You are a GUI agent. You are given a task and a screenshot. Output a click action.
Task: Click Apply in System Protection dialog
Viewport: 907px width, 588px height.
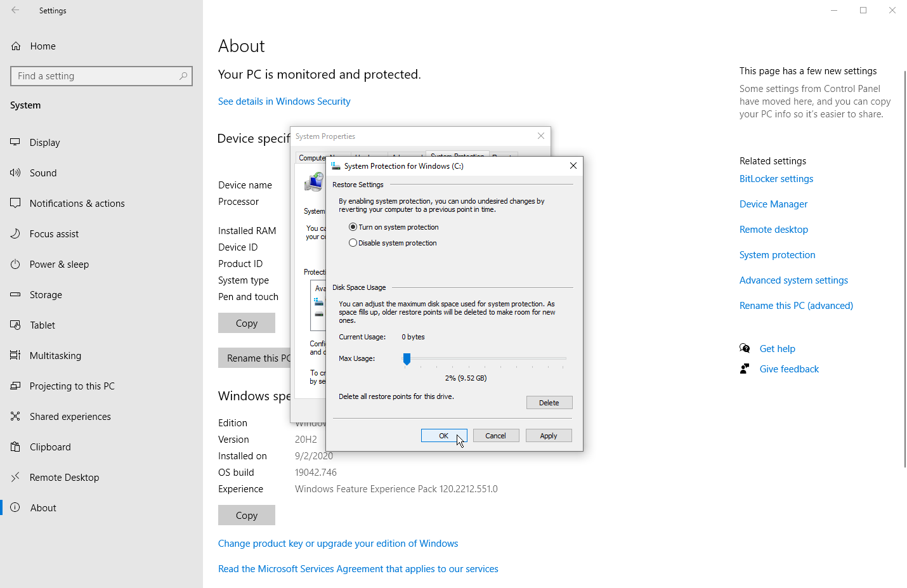[549, 436]
